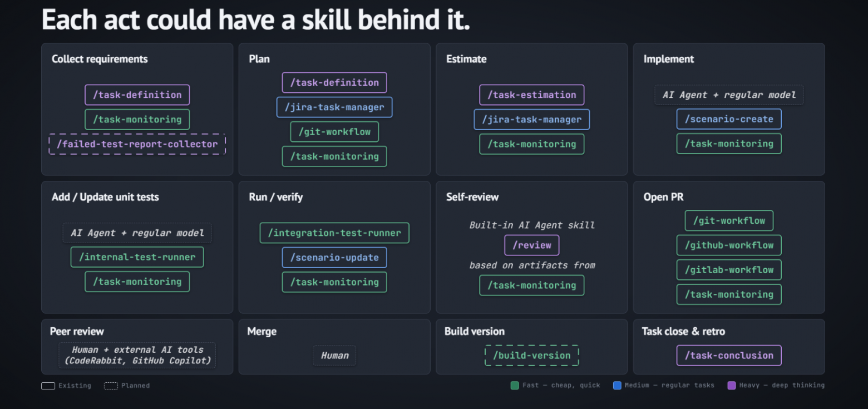This screenshot has width=868, height=409.
Task: Click the solid Existing legend box
Action: (x=48, y=386)
